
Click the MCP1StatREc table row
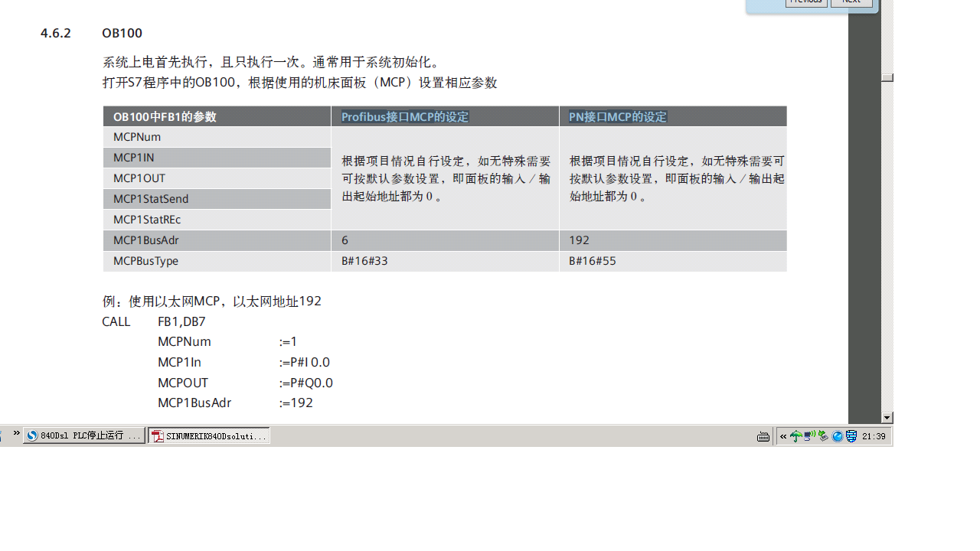(217, 220)
